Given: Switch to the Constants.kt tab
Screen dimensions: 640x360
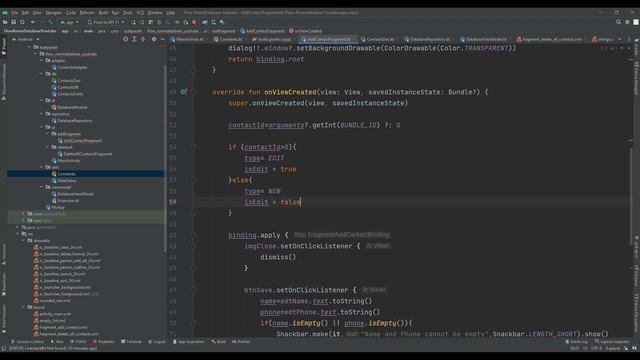Looking at the screenshot, I should 228,40.
